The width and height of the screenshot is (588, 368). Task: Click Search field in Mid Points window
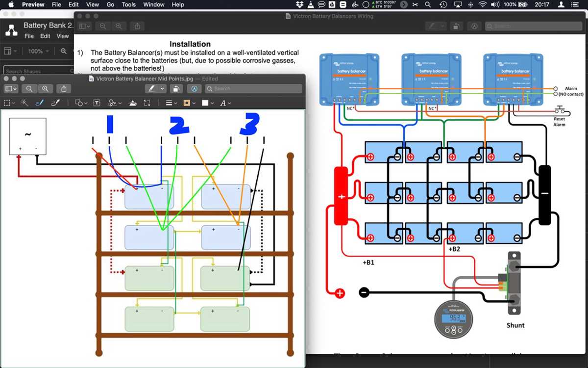[253, 89]
